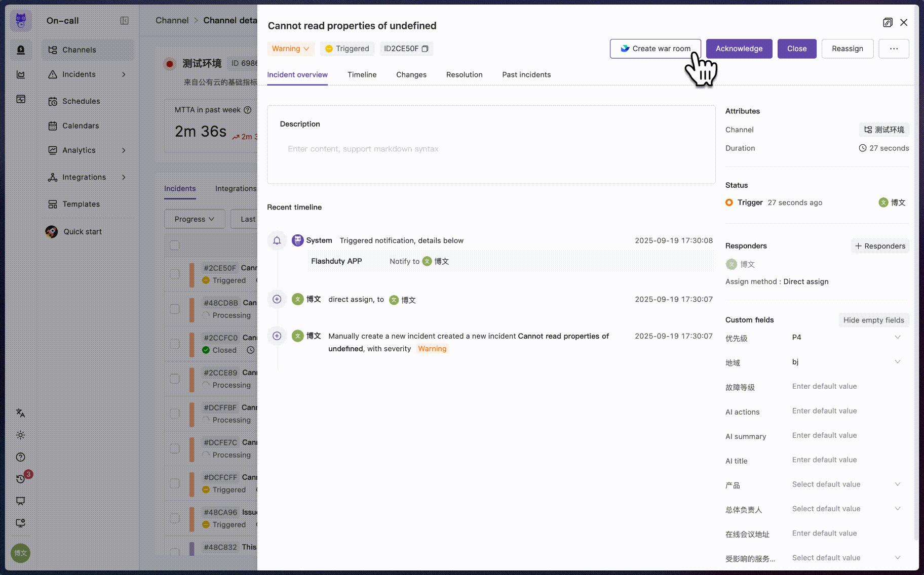The image size is (924, 575).
Task: Click the language translation icon
Action: point(21,413)
